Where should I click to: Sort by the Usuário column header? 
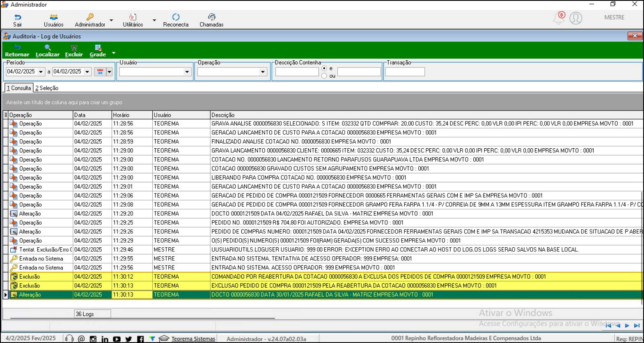click(x=181, y=115)
